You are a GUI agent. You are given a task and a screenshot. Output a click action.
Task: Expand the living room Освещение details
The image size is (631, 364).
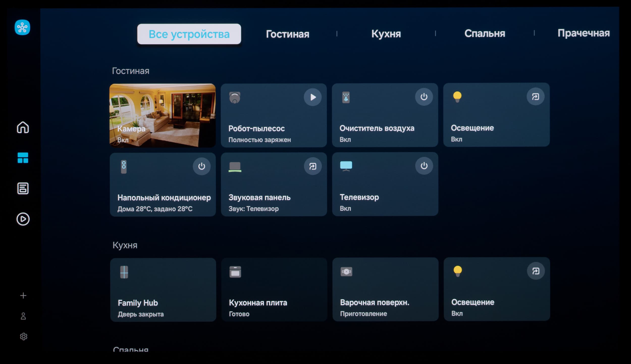535,97
